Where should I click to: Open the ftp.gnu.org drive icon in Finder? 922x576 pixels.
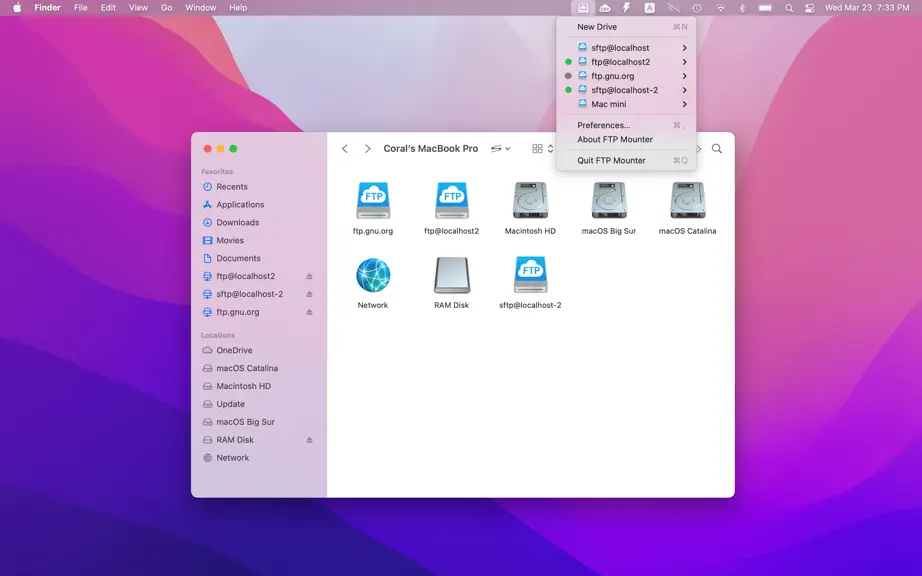coord(373,201)
